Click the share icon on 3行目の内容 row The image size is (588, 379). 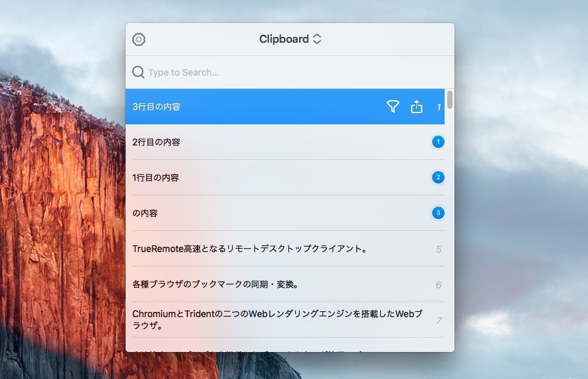pyautogui.click(x=416, y=107)
